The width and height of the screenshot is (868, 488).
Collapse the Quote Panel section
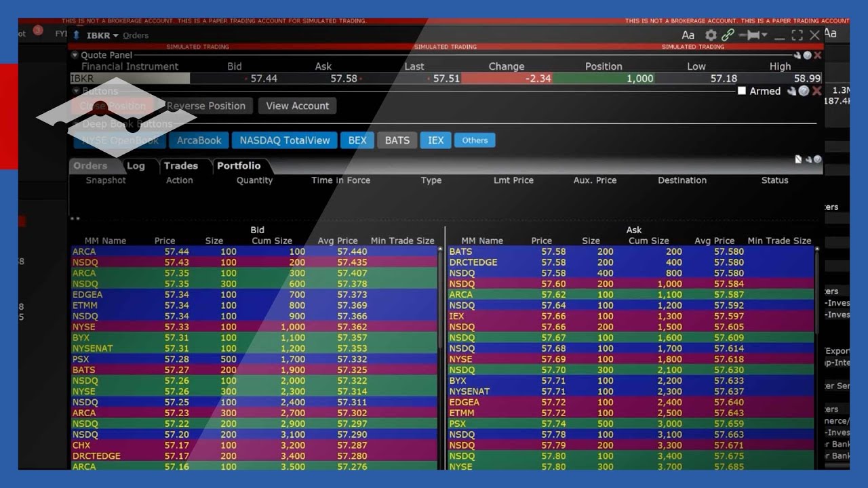(75, 56)
